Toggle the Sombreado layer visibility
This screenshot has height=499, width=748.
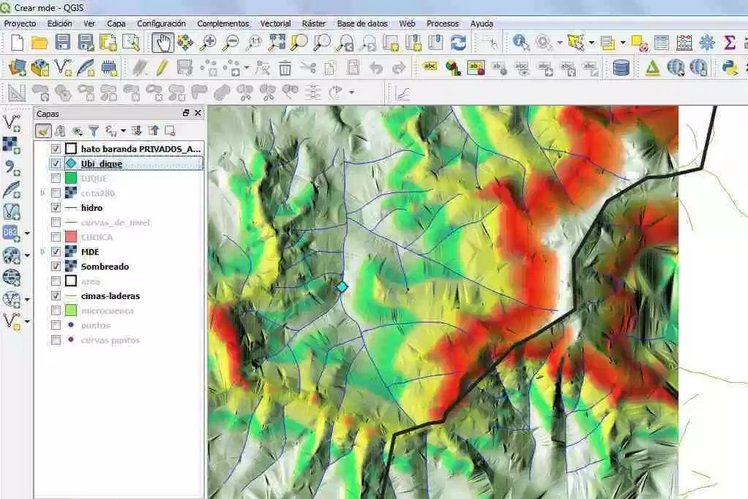tap(56, 267)
